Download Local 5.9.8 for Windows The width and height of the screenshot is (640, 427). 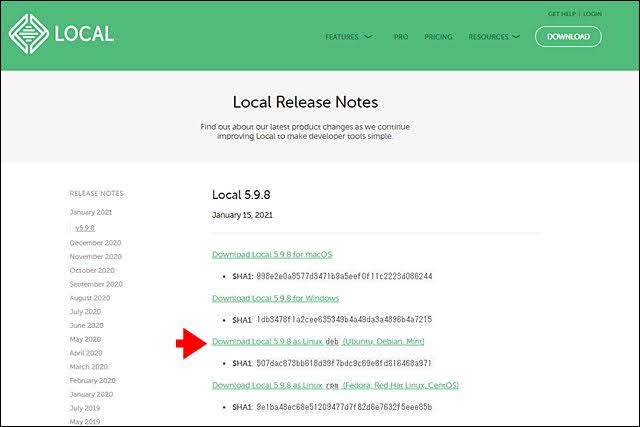click(x=276, y=298)
